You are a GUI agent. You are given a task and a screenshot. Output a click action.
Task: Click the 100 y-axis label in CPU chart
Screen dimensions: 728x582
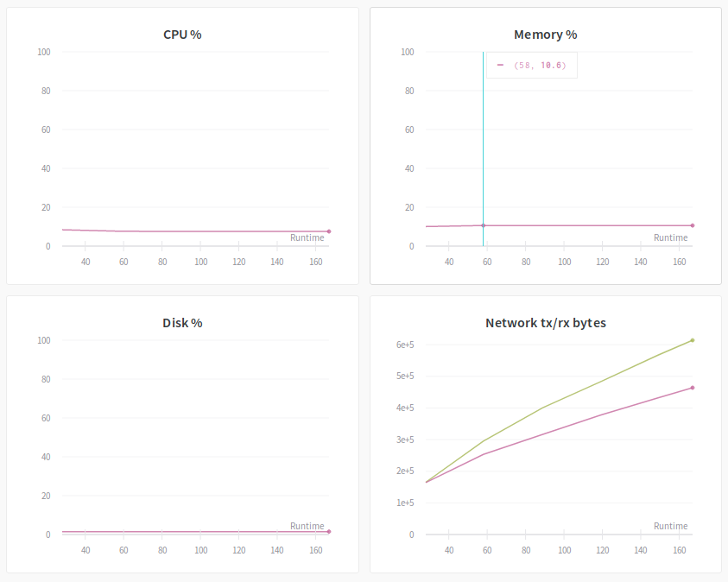44,52
